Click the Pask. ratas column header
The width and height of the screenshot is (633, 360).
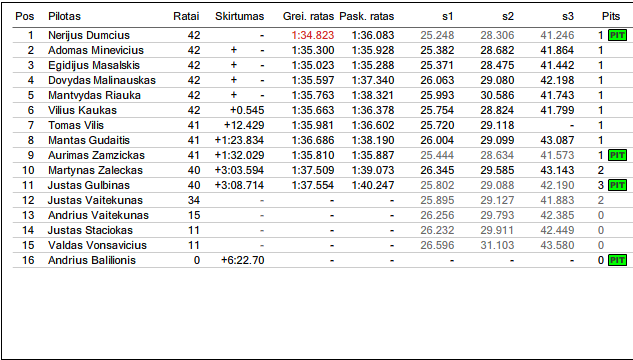[367, 16]
